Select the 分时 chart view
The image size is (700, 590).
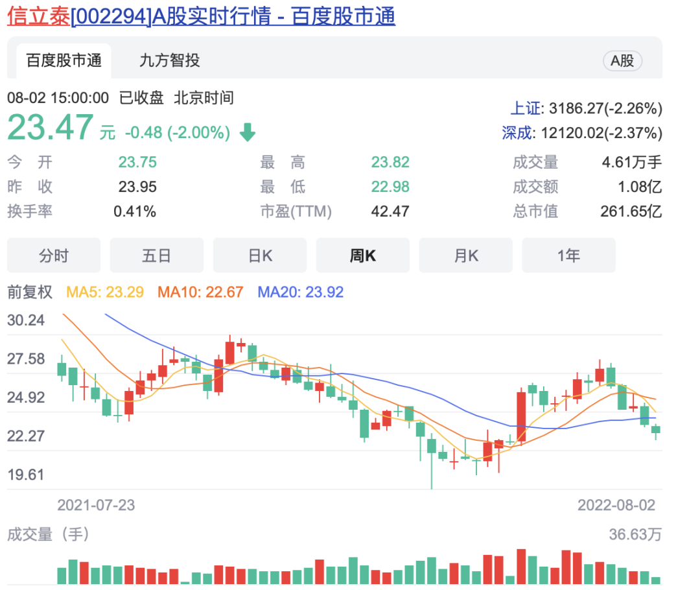[54, 255]
